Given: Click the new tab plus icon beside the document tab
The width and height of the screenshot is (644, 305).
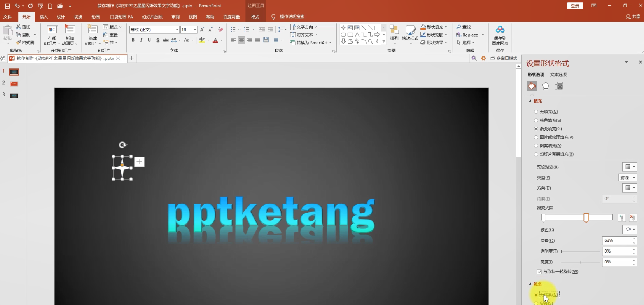Looking at the screenshot, I should [131, 58].
